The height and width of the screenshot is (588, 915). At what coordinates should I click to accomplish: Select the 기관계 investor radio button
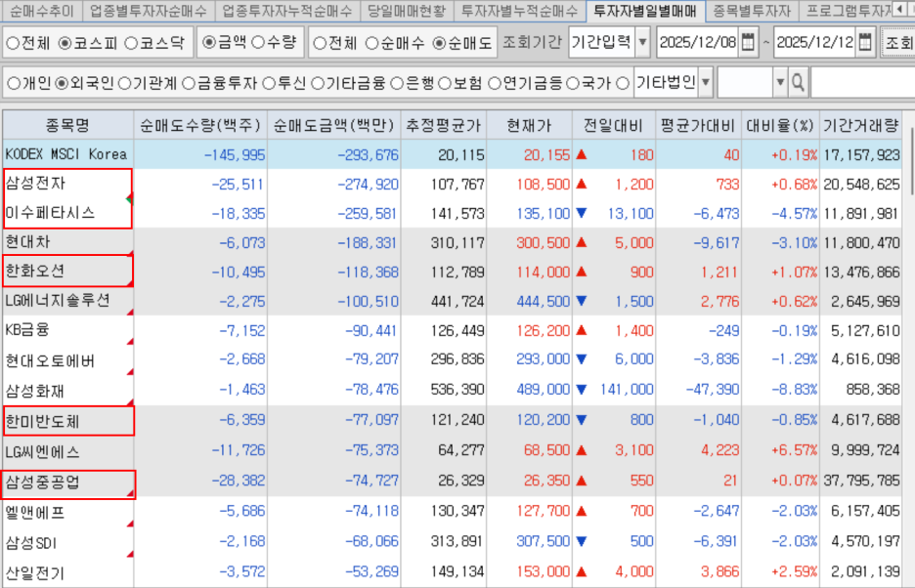[125, 83]
